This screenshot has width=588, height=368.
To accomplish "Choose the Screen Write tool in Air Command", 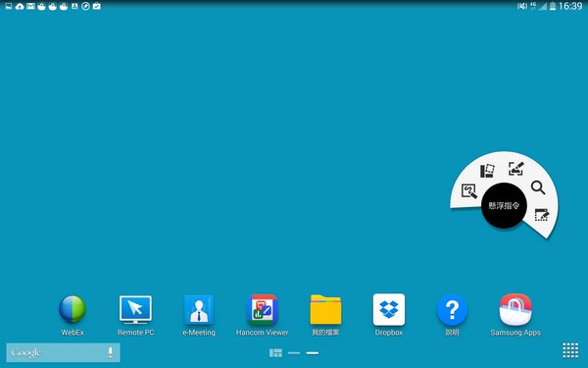I will click(x=516, y=169).
